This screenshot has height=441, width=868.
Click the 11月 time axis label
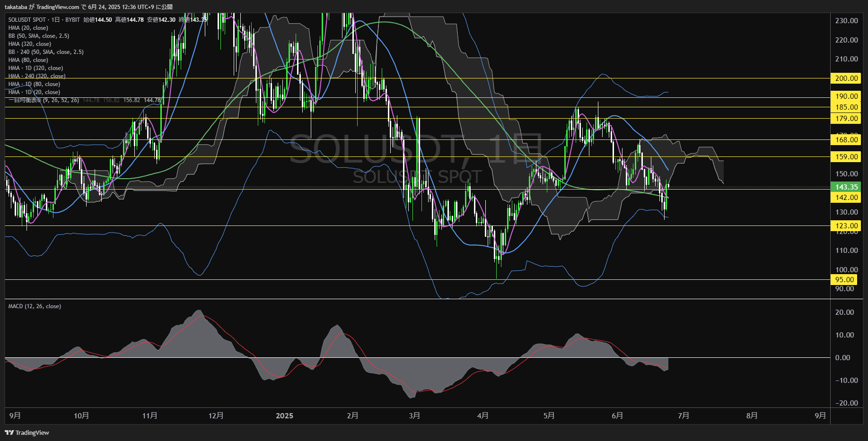tap(149, 415)
